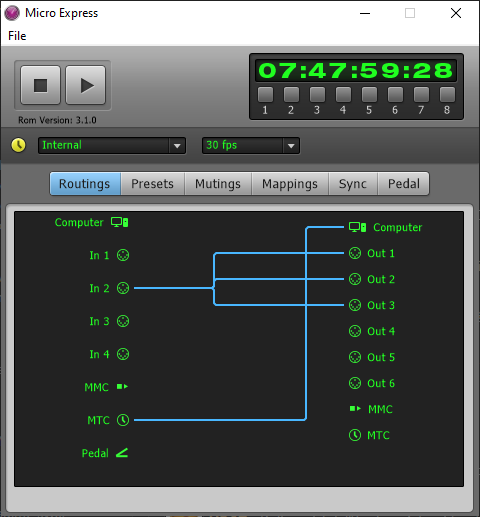
Task: Open the 30 fps frame rate dropdown
Action: 251,145
